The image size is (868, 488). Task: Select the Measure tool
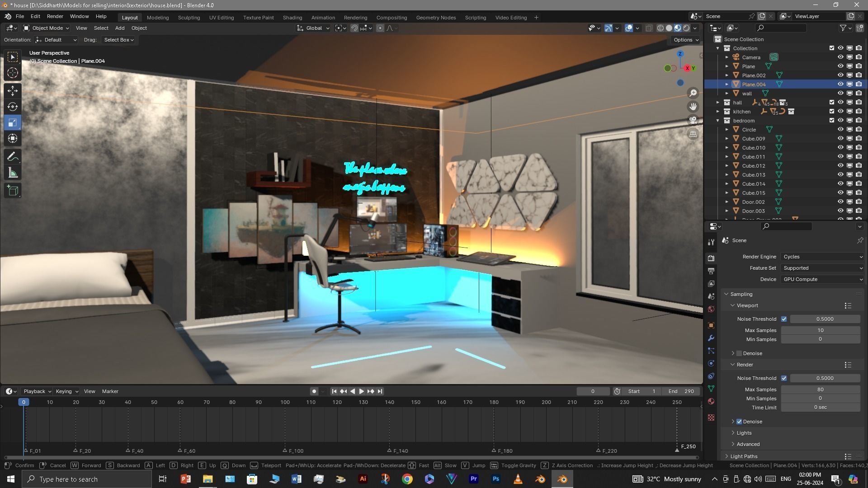13,173
